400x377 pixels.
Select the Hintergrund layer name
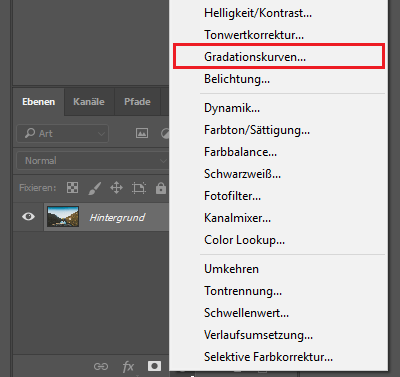point(117,218)
